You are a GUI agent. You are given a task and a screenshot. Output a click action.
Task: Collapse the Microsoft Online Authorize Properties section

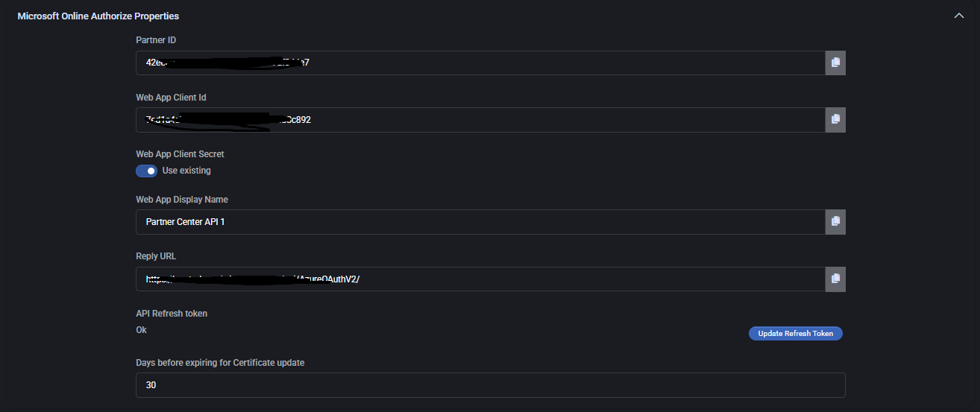[958, 16]
